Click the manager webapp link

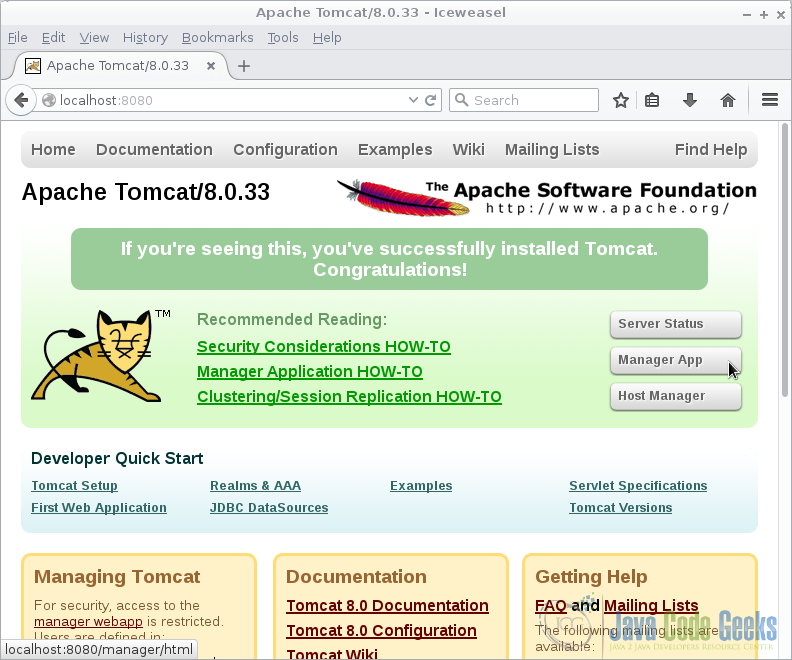click(x=88, y=621)
